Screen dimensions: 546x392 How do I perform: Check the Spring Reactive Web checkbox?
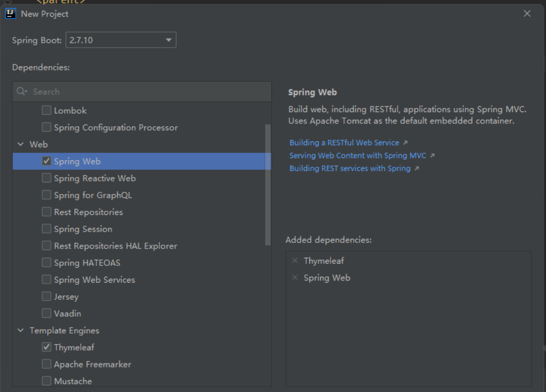[x=47, y=178]
